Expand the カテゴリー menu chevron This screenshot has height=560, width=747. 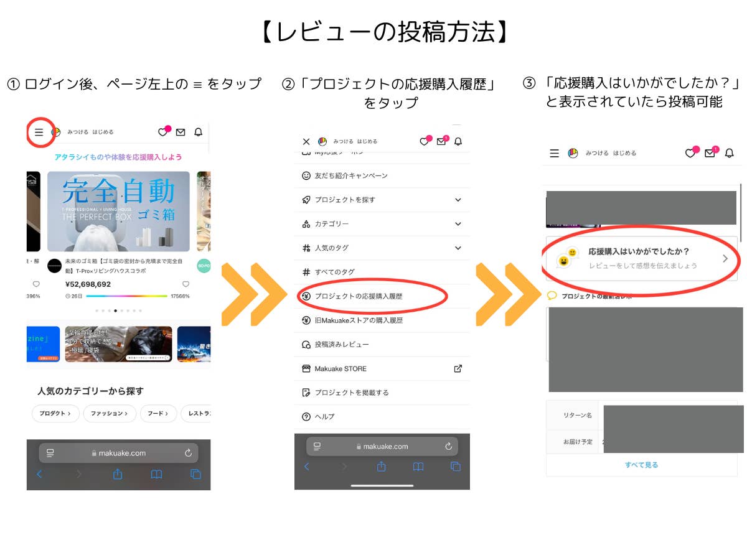coord(458,224)
